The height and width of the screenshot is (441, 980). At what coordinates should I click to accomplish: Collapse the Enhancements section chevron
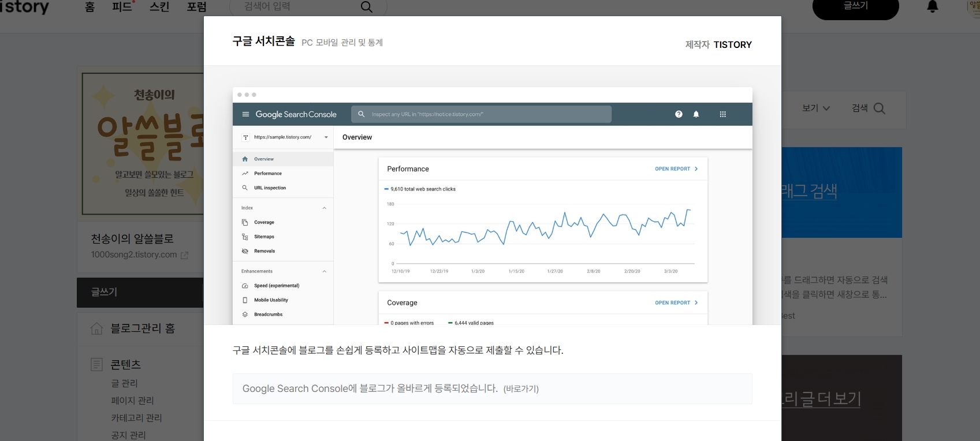click(324, 271)
